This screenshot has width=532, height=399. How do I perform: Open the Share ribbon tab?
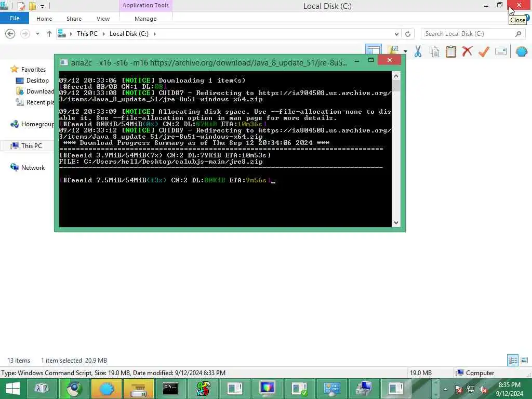[74, 19]
